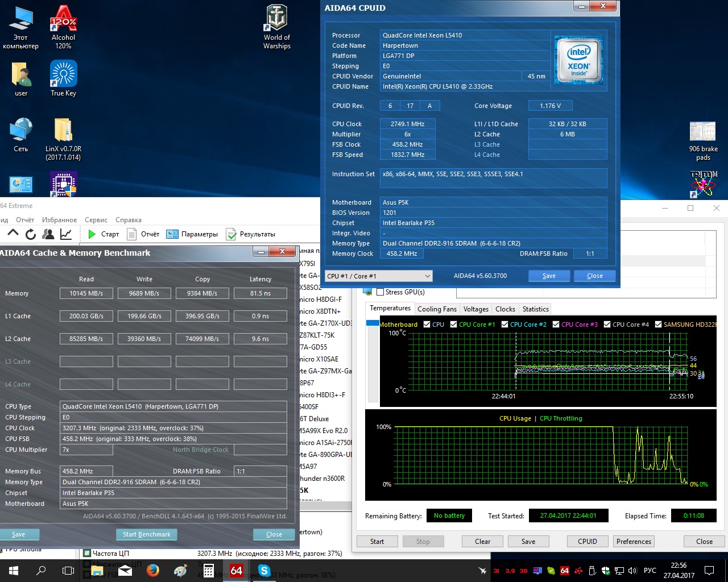Open the Сервис menu
The width and height of the screenshot is (728, 582).
[96, 220]
